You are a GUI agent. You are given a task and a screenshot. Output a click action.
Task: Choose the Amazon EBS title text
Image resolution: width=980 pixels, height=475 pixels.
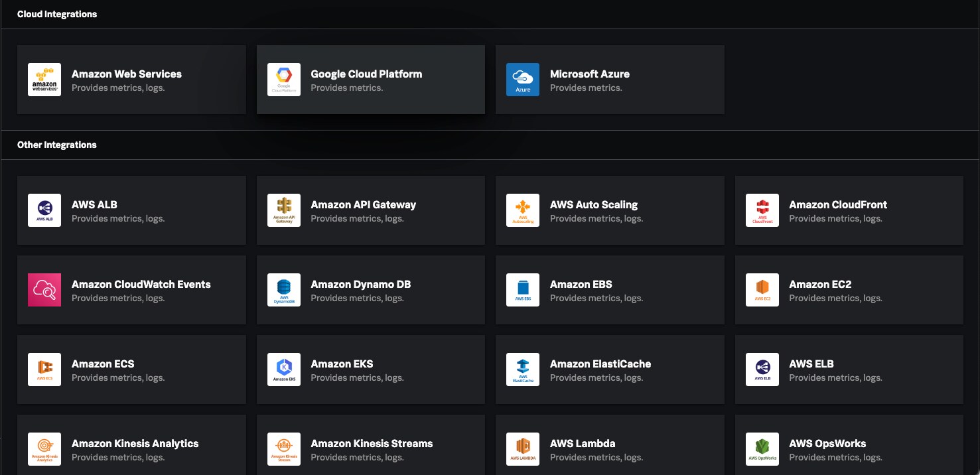point(581,284)
